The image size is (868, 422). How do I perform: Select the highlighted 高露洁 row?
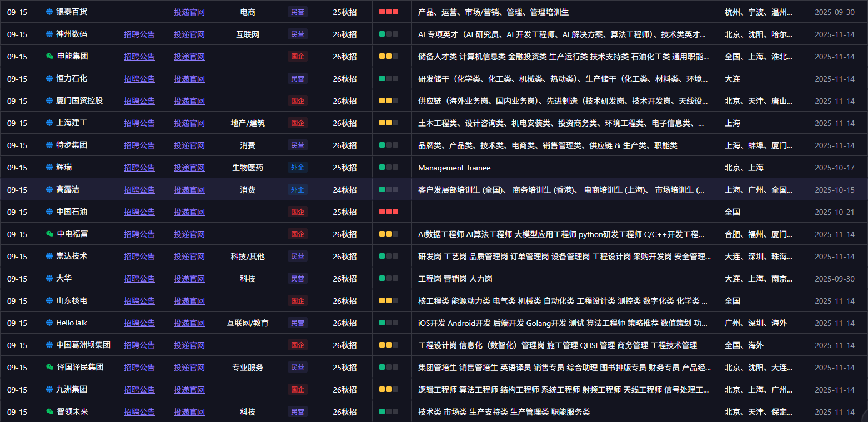(500, 189)
